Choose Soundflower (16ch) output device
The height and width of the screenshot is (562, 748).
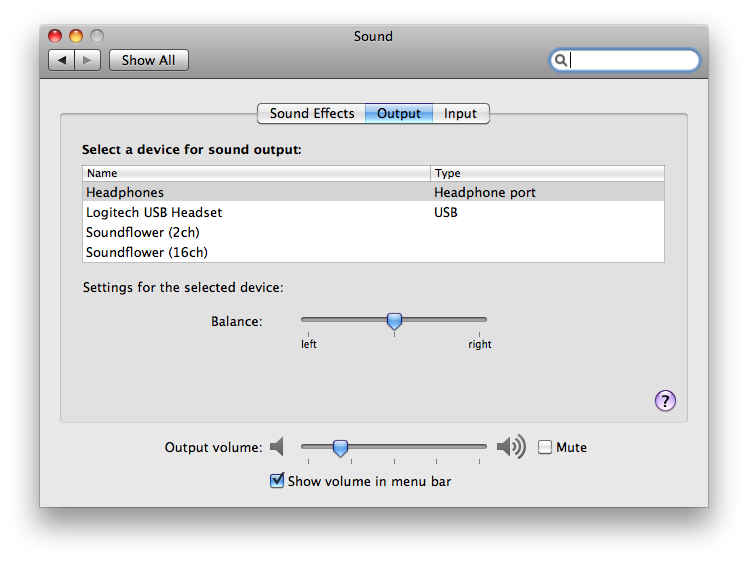[x=373, y=252]
